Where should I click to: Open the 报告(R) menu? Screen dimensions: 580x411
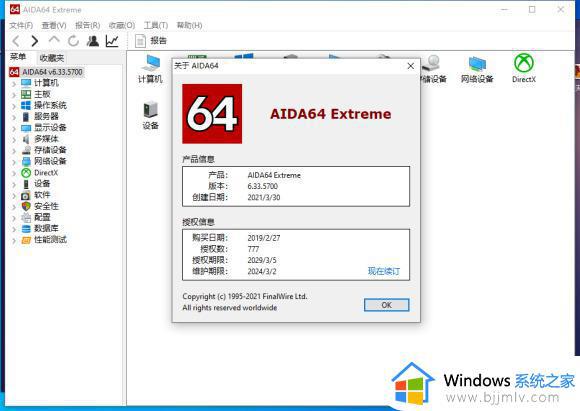(87, 25)
